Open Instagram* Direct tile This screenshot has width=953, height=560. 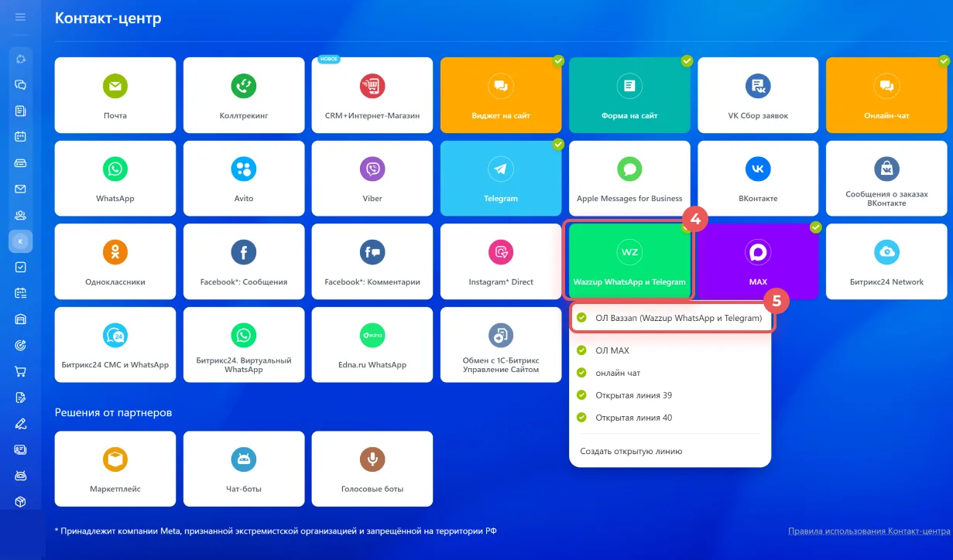click(501, 261)
